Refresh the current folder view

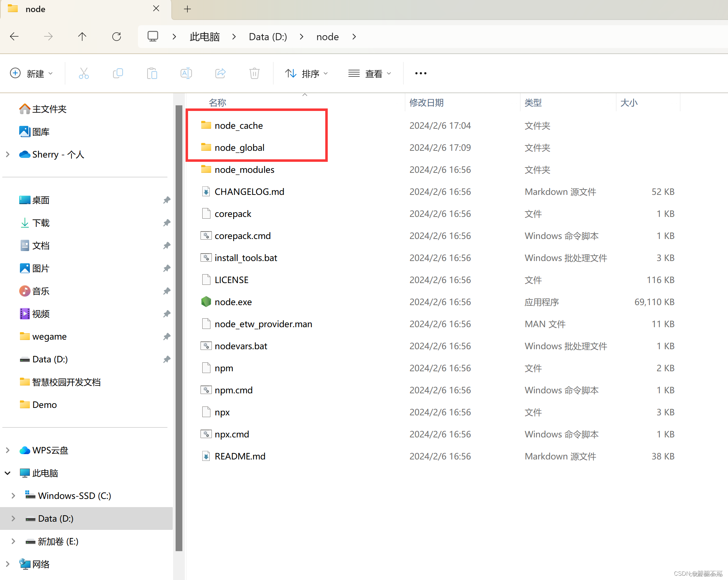(x=117, y=37)
